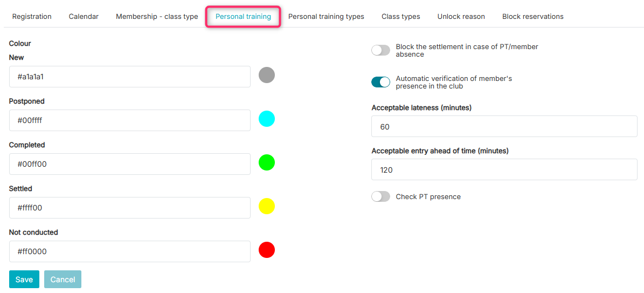Click the yellow Settled colour swatch
The height and width of the screenshot is (293, 644).
point(267,206)
